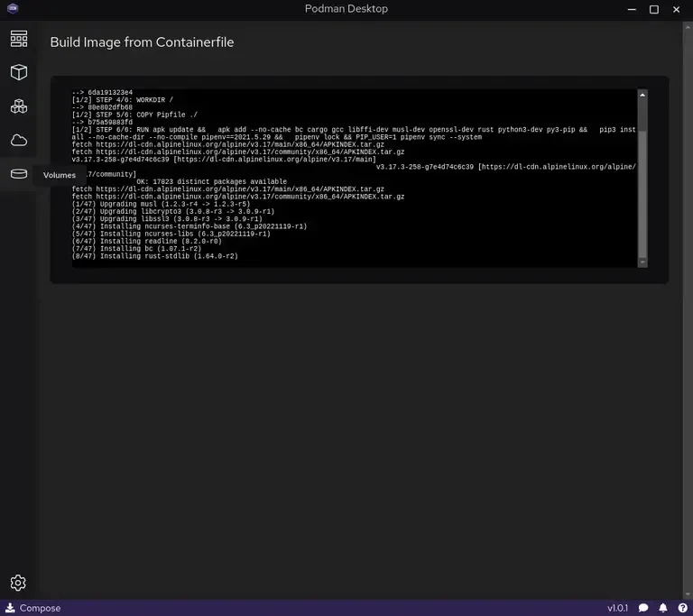Click the Compose download item in status bar

(32, 608)
